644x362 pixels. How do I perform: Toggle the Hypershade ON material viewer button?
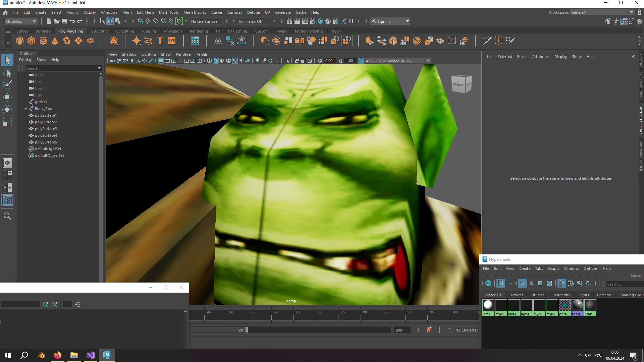pyautogui.click(x=488, y=284)
